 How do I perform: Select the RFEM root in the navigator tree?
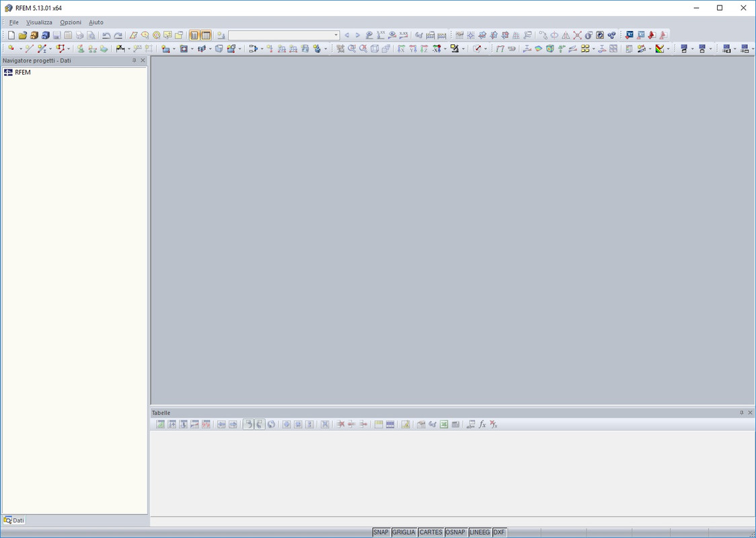click(23, 73)
